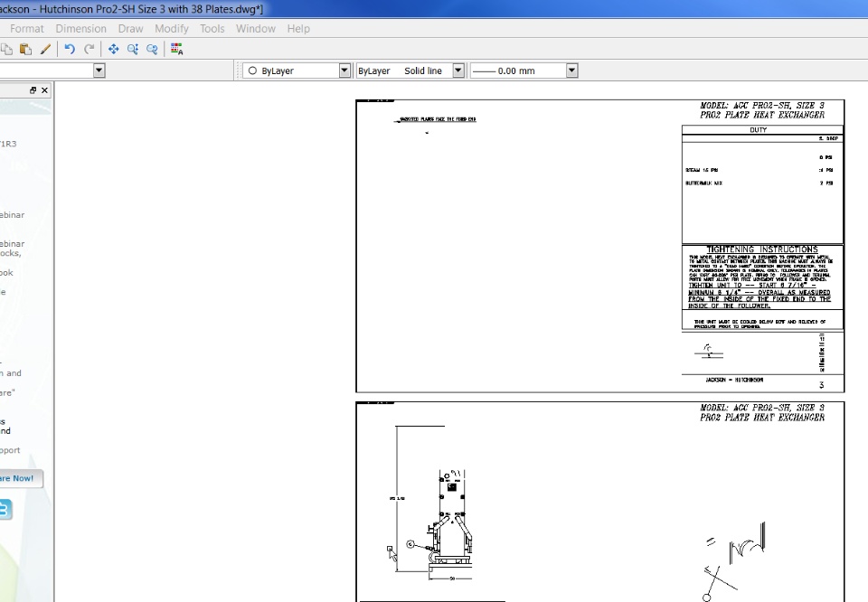Expand the ByLayer color dropdown
Image resolution: width=868 pixels, height=602 pixels.
(x=344, y=71)
